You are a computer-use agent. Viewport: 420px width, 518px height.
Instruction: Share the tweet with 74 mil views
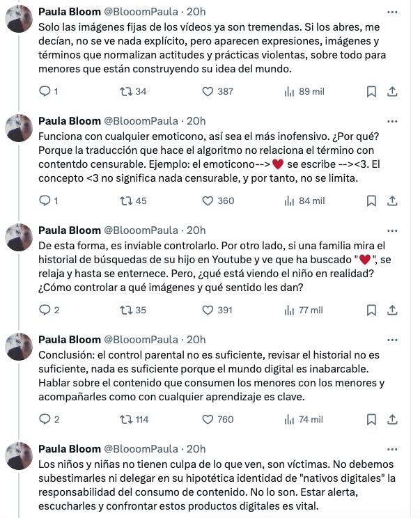click(392, 419)
